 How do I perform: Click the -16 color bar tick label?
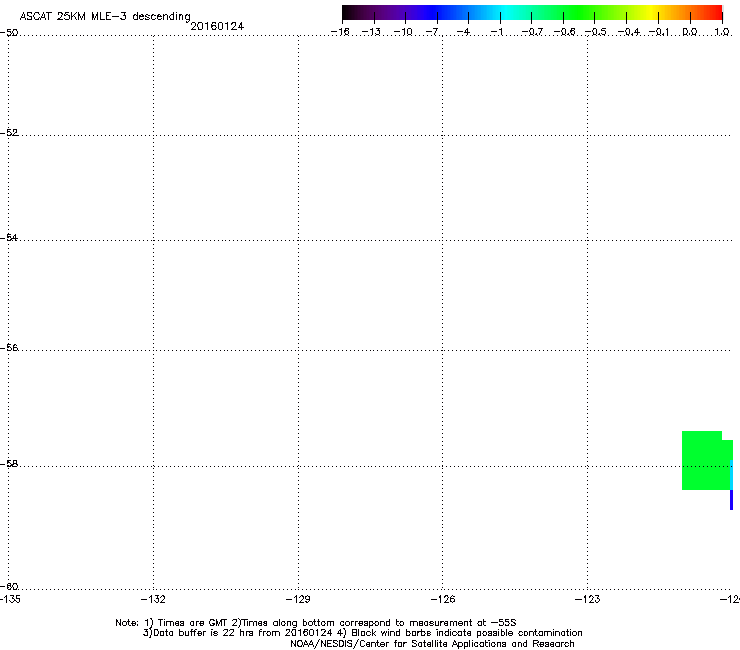340,32
